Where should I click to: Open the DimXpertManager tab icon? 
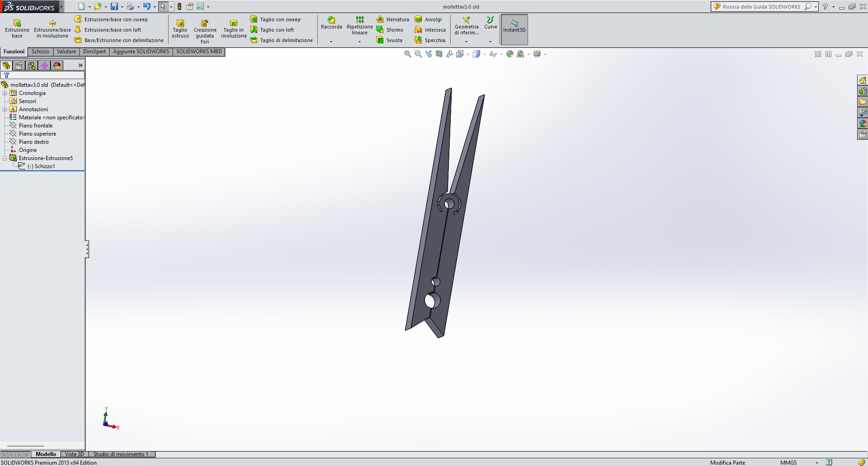click(44, 66)
